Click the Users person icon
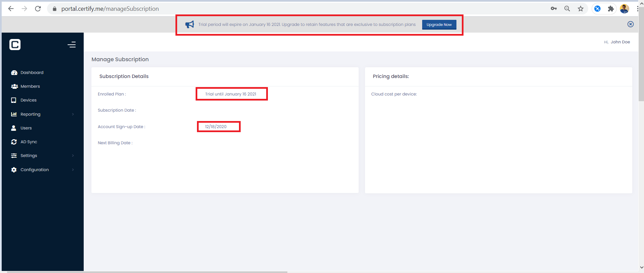Viewport: 644px width, 273px height. click(x=14, y=128)
